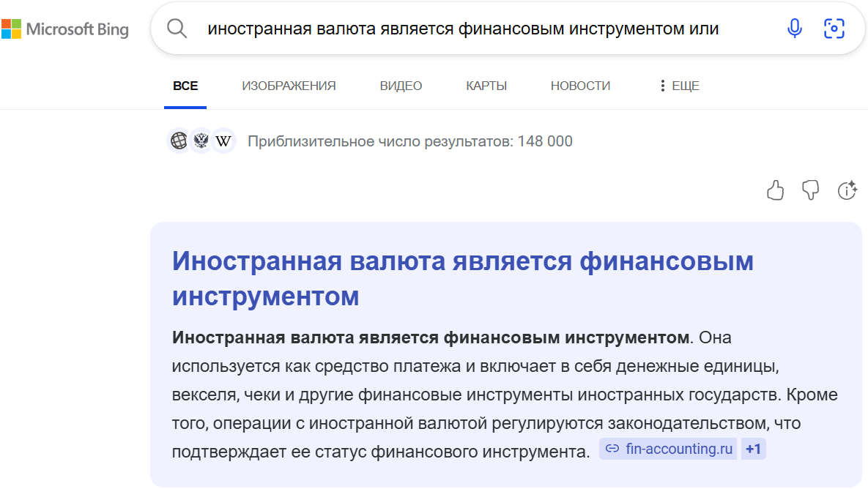Viewport: 868px width, 489px height.
Task: Give thumbs up to the answer
Action: (x=776, y=191)
